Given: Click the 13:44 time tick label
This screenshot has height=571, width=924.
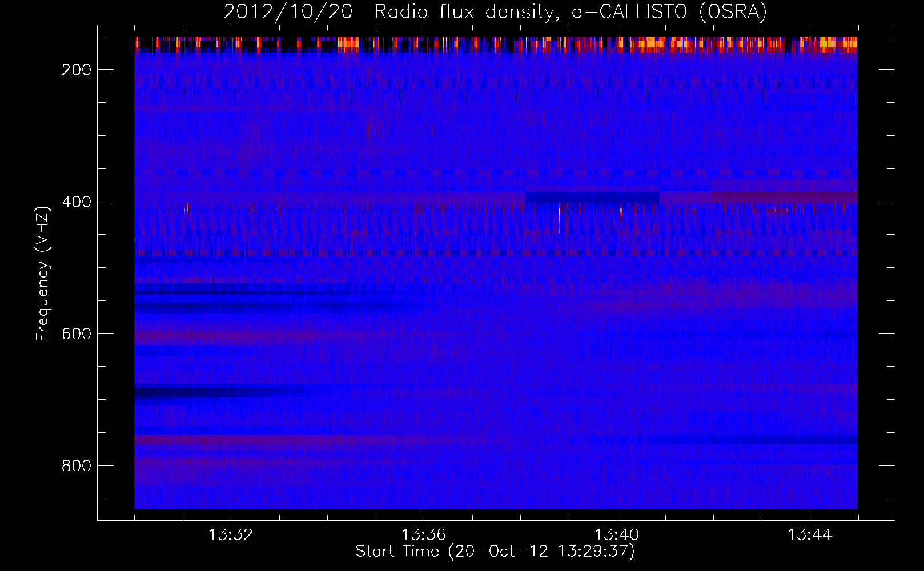Looking at the screenshot, I should [x=810, y=535].
